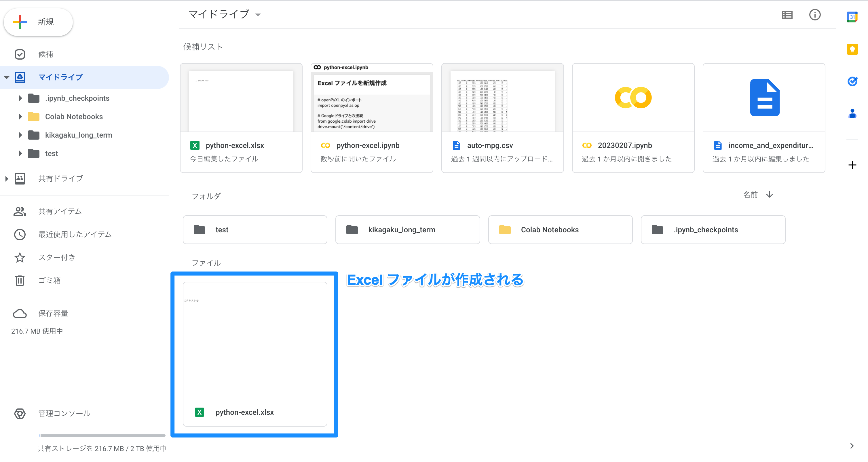The height and width of the screenshot is (462, 868).
Task: Open Google Calendar side panel icon
Action: point(852,17)
